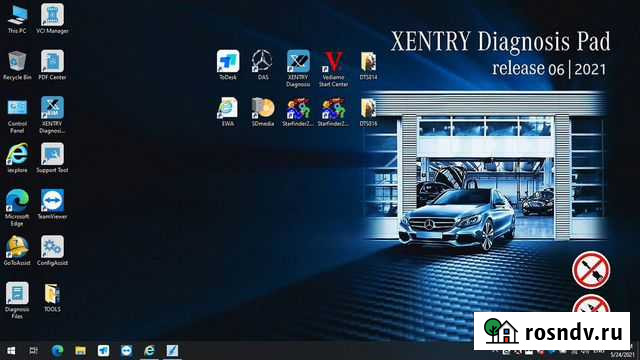Select the DTS816 folder icon
640x360 pixels.
click(x=369, y=112)
